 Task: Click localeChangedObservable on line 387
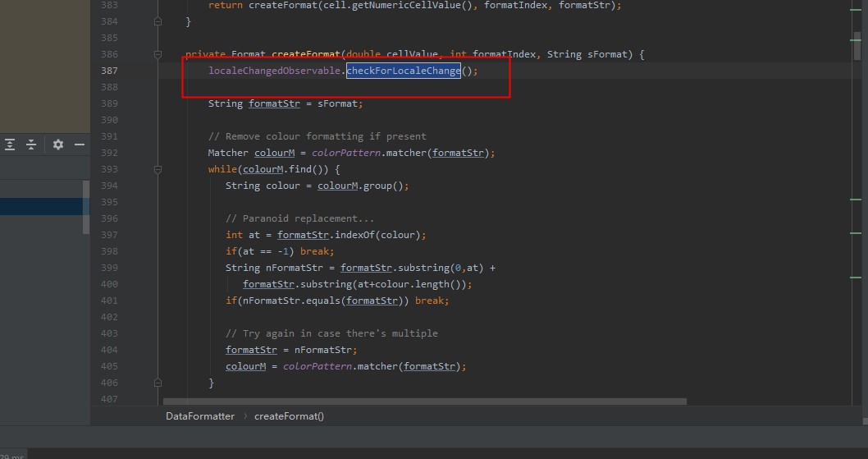point(275,71)
